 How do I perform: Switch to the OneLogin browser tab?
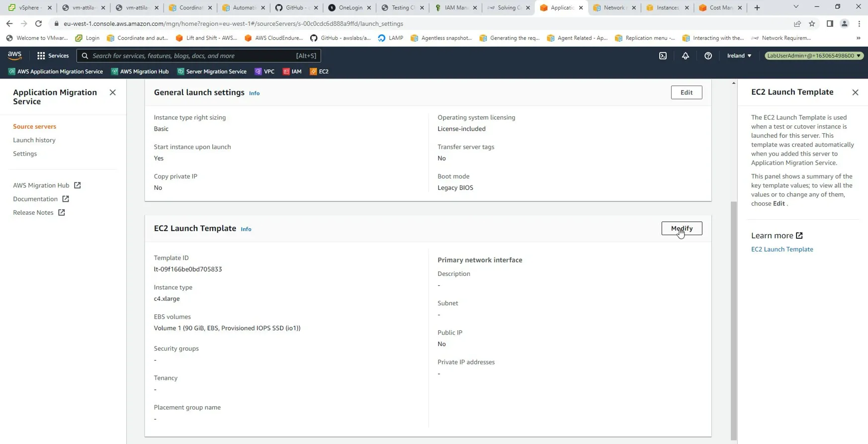(x=350, y=7)
